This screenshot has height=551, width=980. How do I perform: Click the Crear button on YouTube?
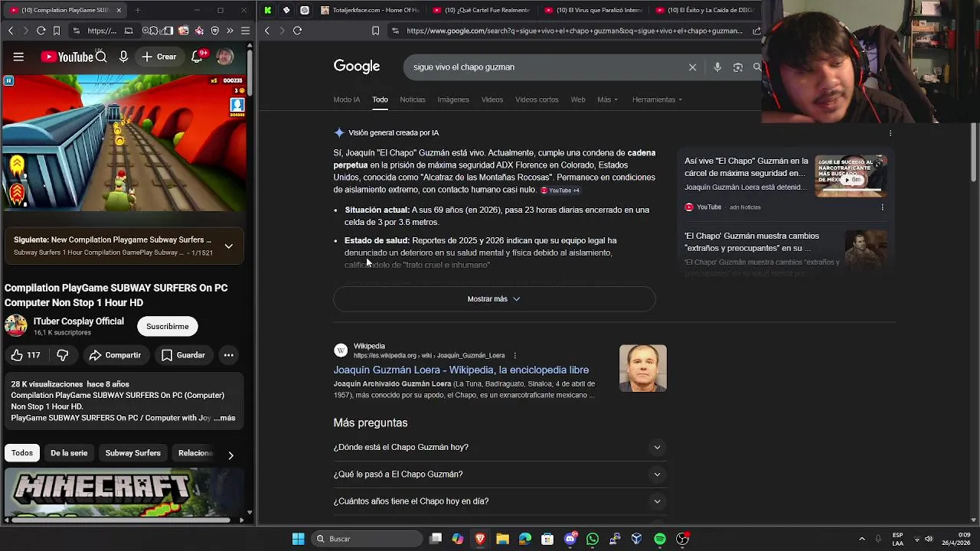pos(158,57)
